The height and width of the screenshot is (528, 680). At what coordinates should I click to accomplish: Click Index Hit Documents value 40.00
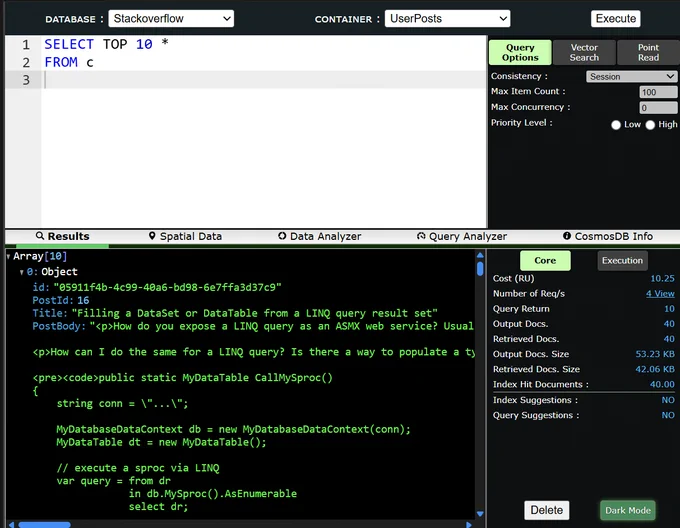662,385
